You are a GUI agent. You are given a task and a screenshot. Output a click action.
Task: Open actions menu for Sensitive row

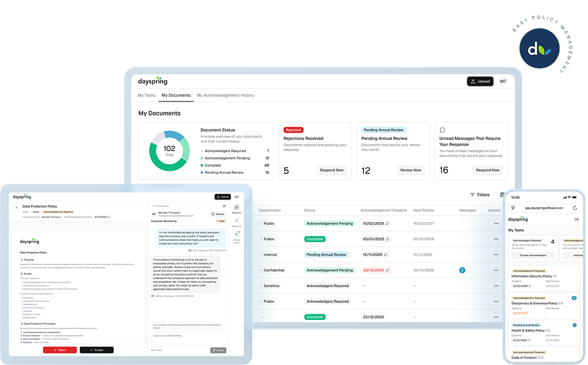tap(496, 286)
